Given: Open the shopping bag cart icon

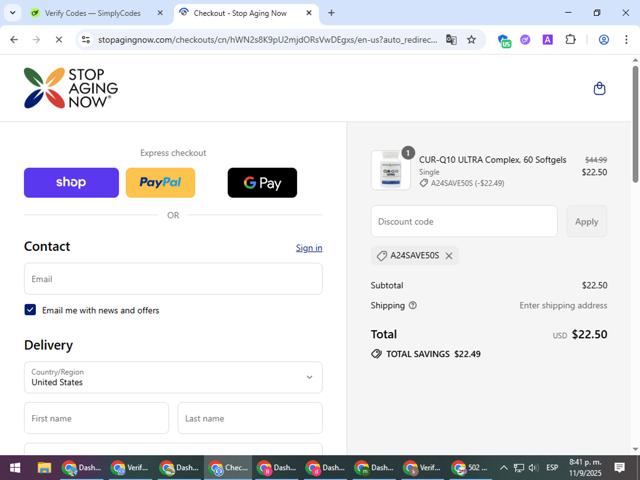Looking at the screenshot, I should click(x=599, y=89).
